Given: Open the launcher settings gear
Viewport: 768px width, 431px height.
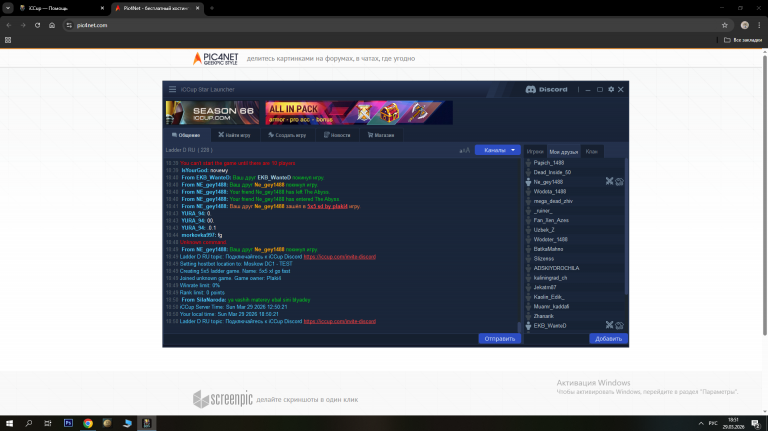Looking at the screenshot, I should [x=611, y=90].
